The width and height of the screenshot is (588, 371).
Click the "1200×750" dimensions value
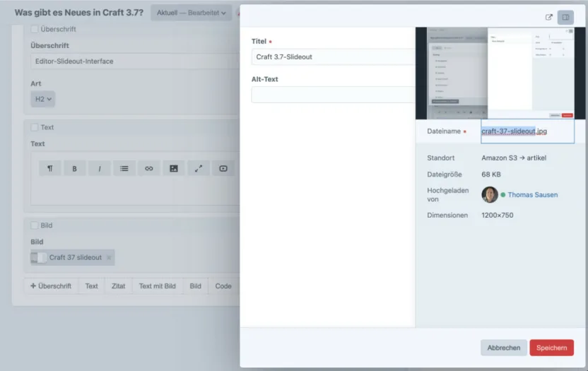pos(498,216)
